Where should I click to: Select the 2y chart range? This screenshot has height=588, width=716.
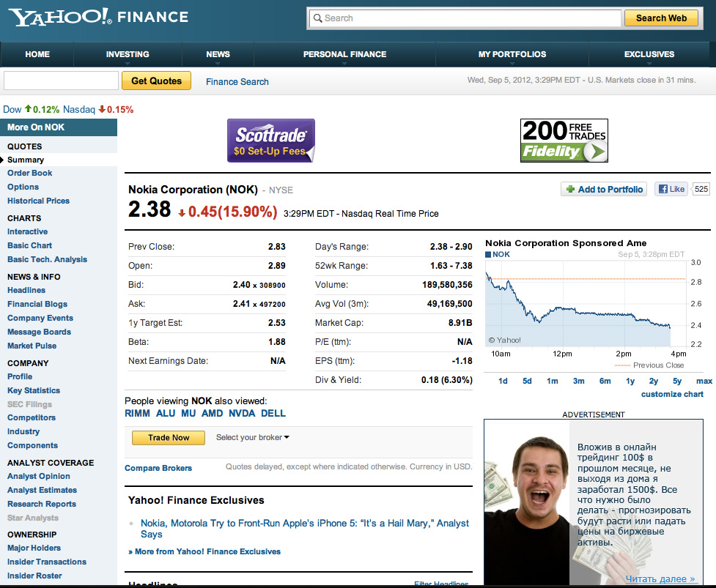pos(654,381)
